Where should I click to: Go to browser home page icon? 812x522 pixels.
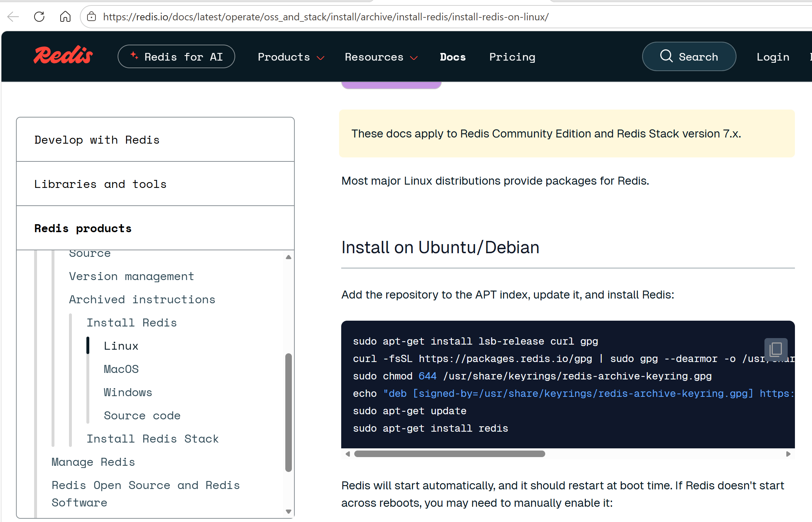(65, 17)
